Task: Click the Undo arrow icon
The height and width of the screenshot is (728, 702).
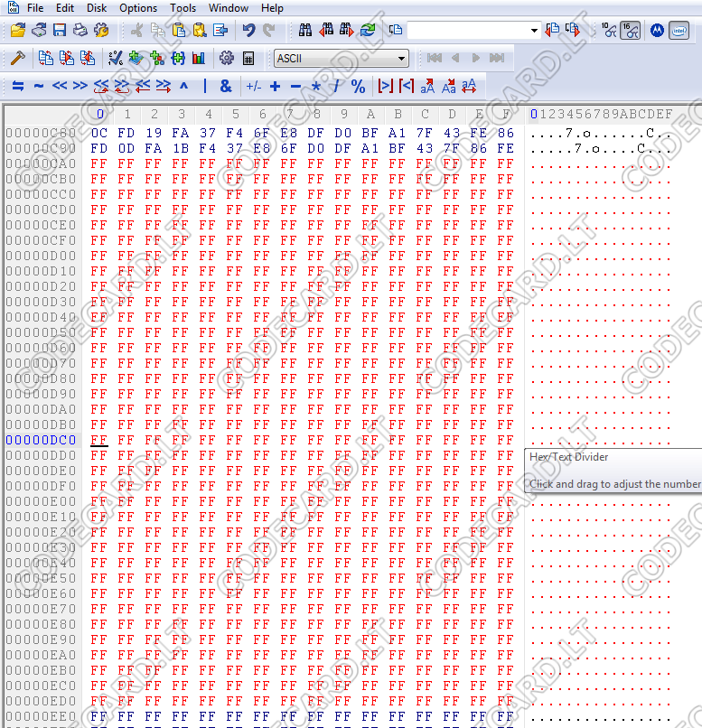Action: 248,31
